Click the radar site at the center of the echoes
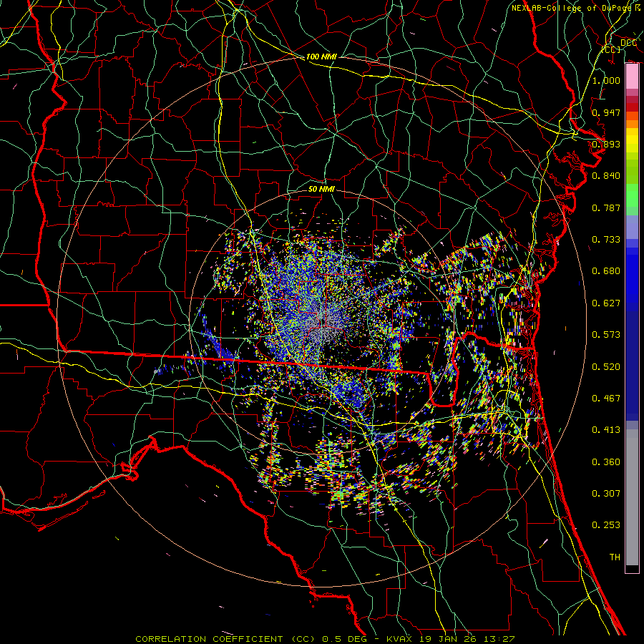Screen dimensions: 644x644 [323, 321]
